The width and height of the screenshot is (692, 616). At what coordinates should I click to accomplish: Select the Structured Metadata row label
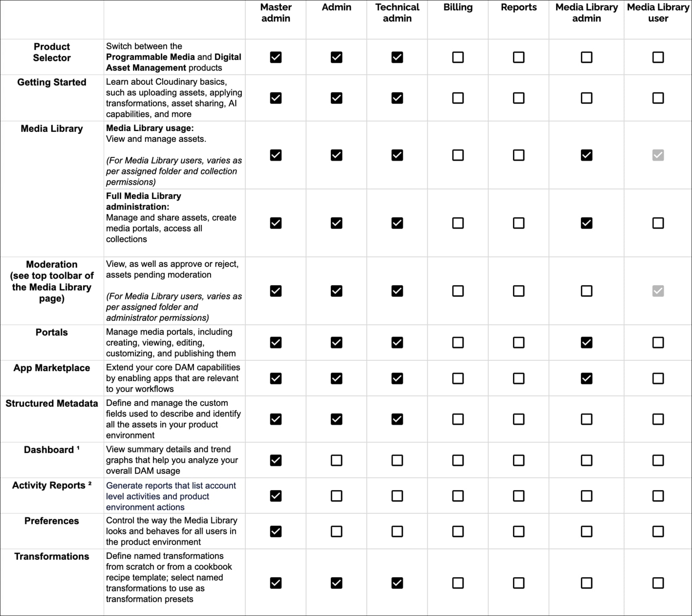pyautogui.click(x=51, y=404)
